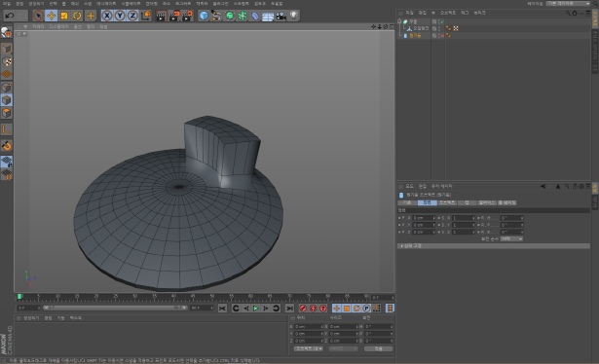Click the S.X scale input field
This screenshot has width=599, height=364.
click(x=464, y=218)
